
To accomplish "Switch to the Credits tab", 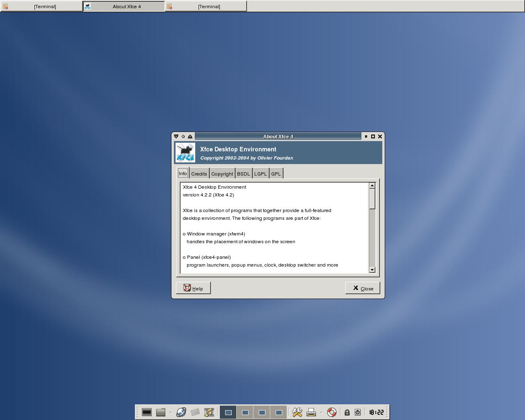I will point(199,174).
